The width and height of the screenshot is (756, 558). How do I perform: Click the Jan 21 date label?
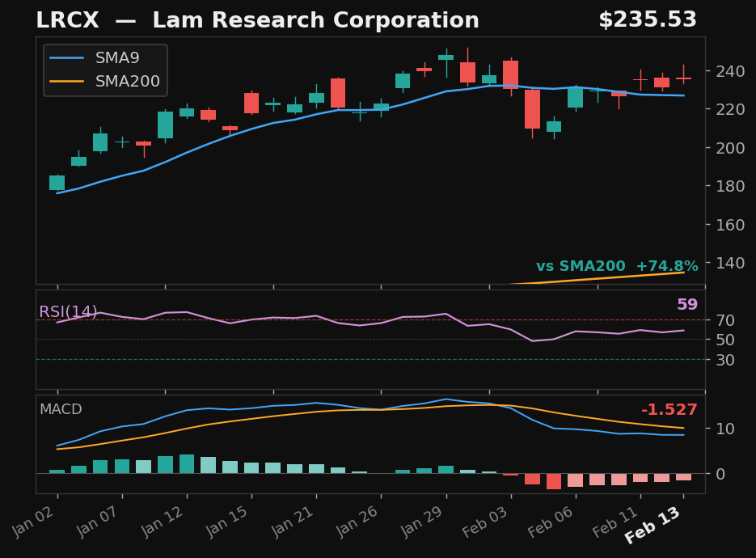point(292,522)
